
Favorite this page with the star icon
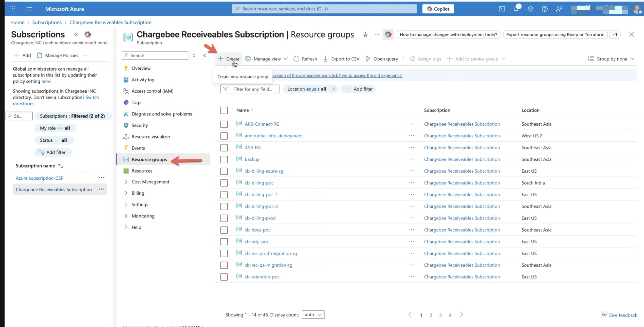click(x=365, y=35)
